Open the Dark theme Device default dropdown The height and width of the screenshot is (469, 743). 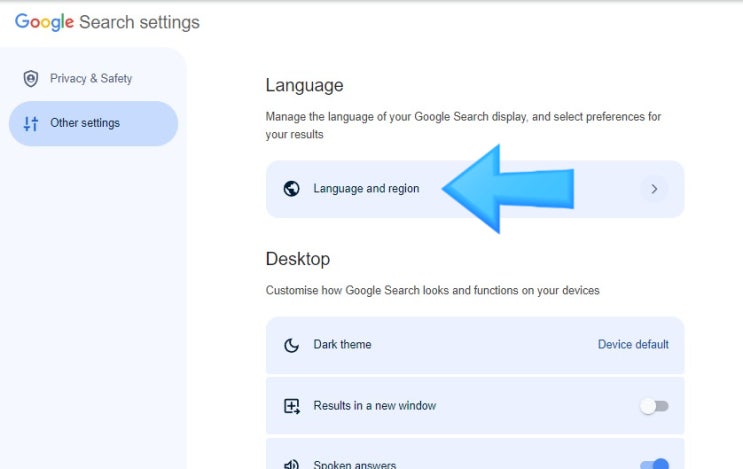(x=633, y=344)
